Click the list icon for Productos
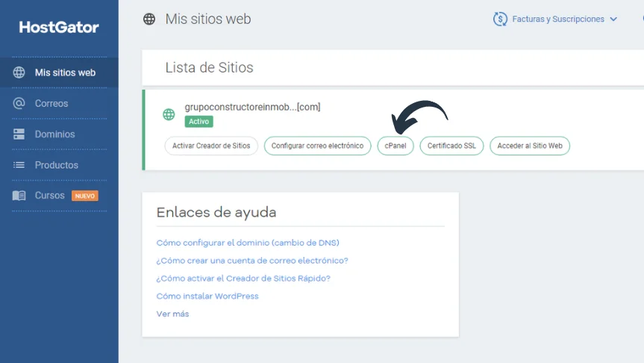The image size is (644, 363). coord(19,165)
